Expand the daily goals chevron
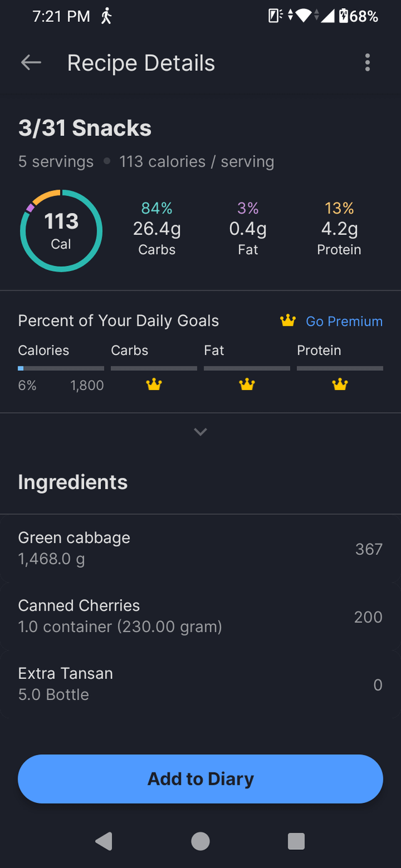This screenshot has width=401, height=868. click(200, 431)
